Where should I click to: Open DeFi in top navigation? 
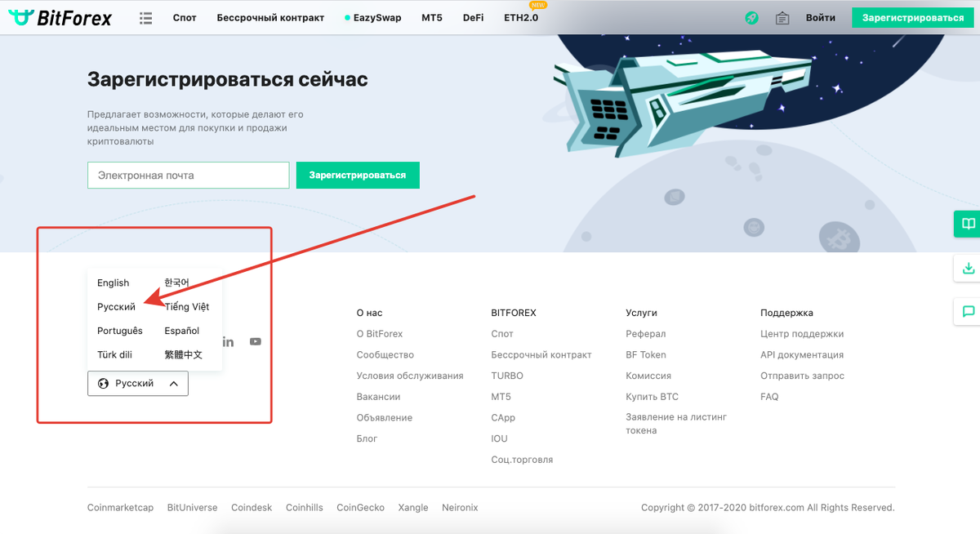[473, 17]
